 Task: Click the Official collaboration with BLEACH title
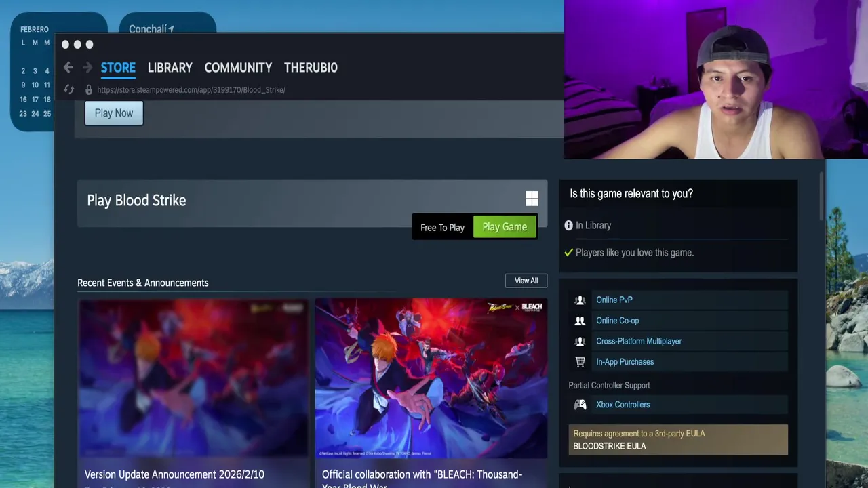pos(422,479)
